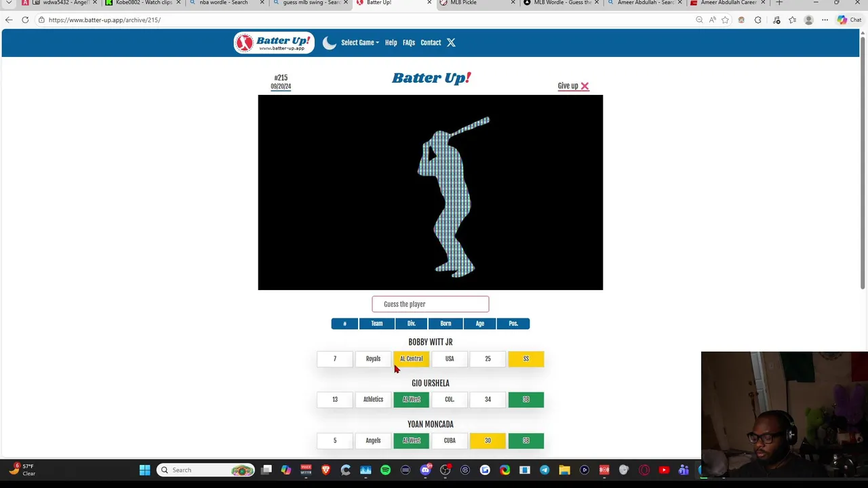Open the Select Game dropdown

pyautogui.click(x=360, y=43)
